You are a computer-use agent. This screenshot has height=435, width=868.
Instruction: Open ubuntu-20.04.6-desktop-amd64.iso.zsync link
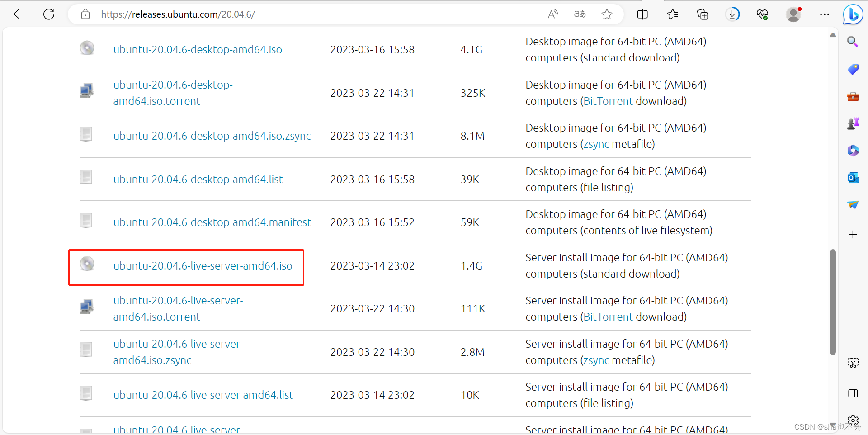click(x=212, y=136)
